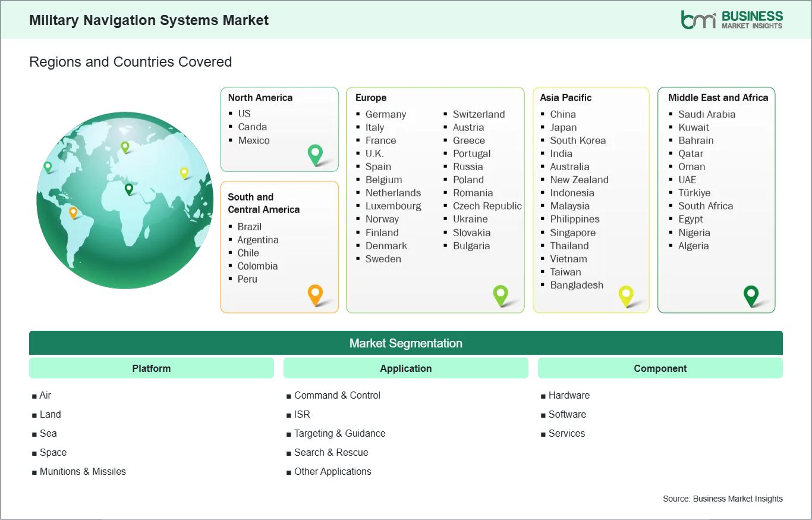Click the dark green pin over Middle East on the globe
This screenshot has height=520, width=812.
pyautogui.click(x=129, y=189)
